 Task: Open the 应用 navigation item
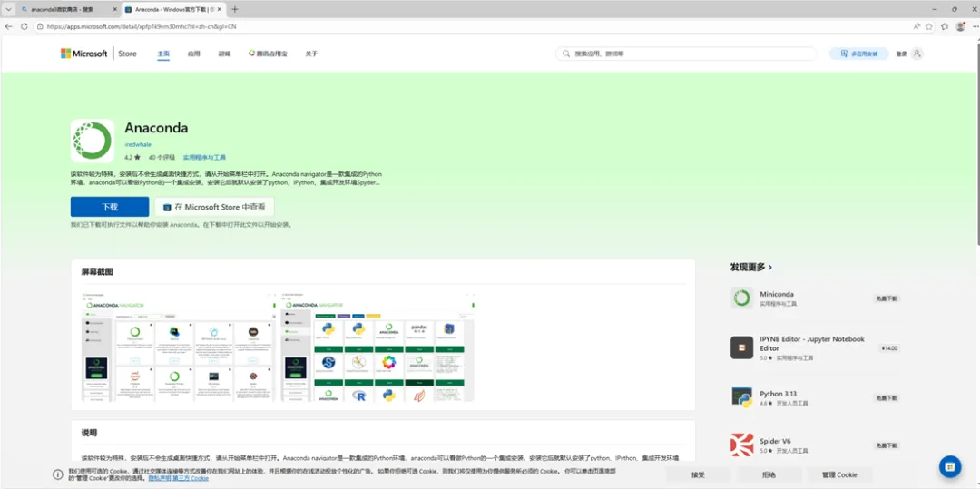[194, 54]
